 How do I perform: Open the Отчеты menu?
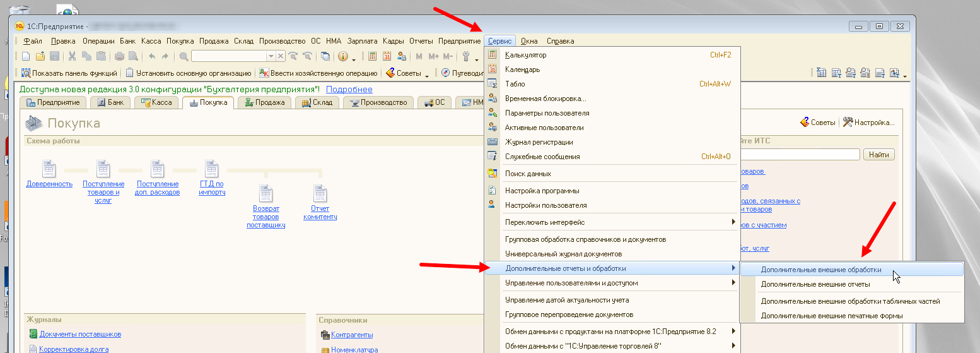click(x=421, y=41)
